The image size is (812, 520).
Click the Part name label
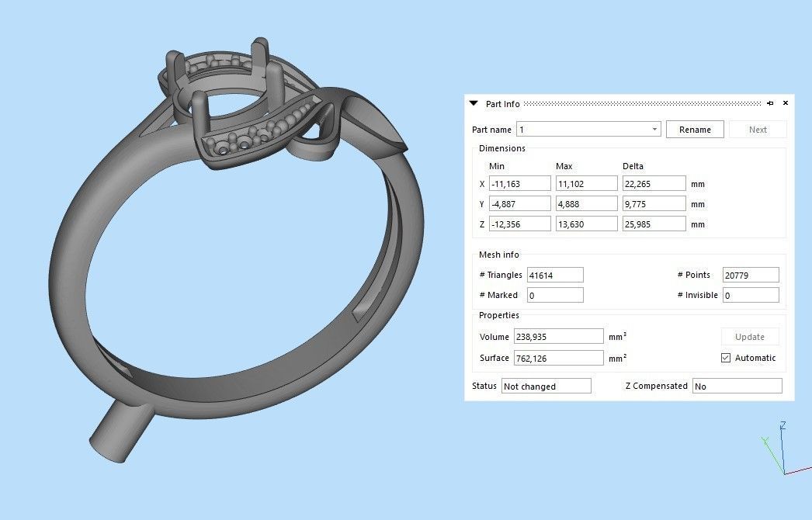[491, 130]
